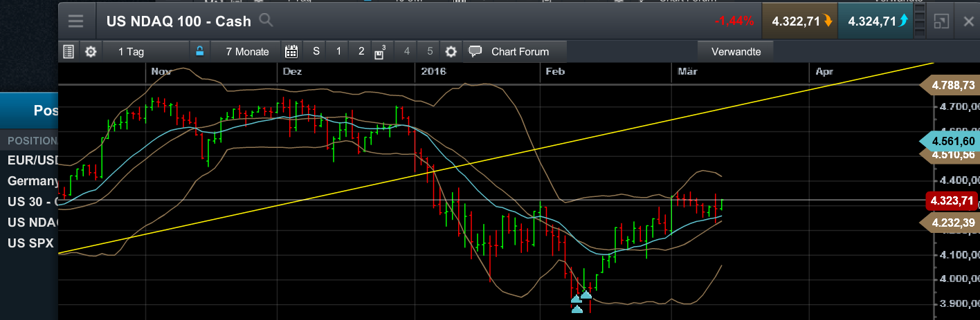Viewport: 980px width, 320px height.
Task: Open the 7 Monate period dropdown
Action: (247, 51)
